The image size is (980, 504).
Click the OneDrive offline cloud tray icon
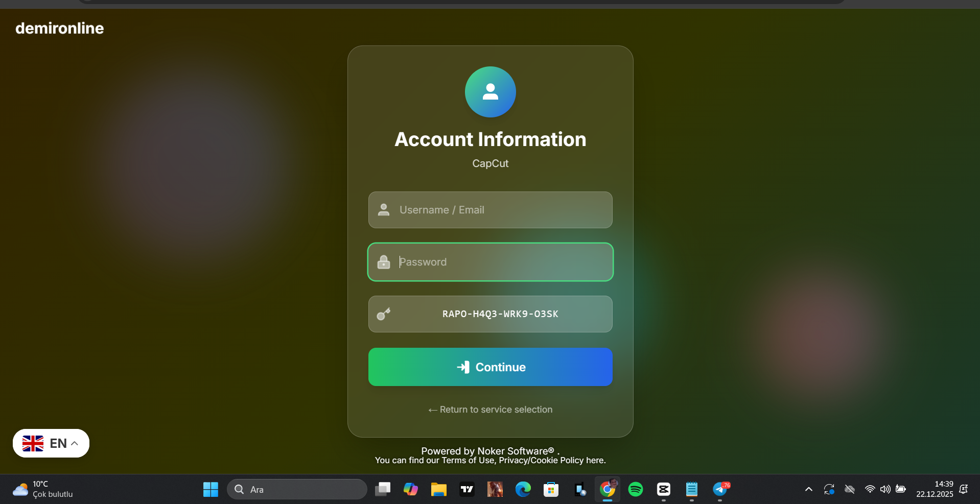850,489
